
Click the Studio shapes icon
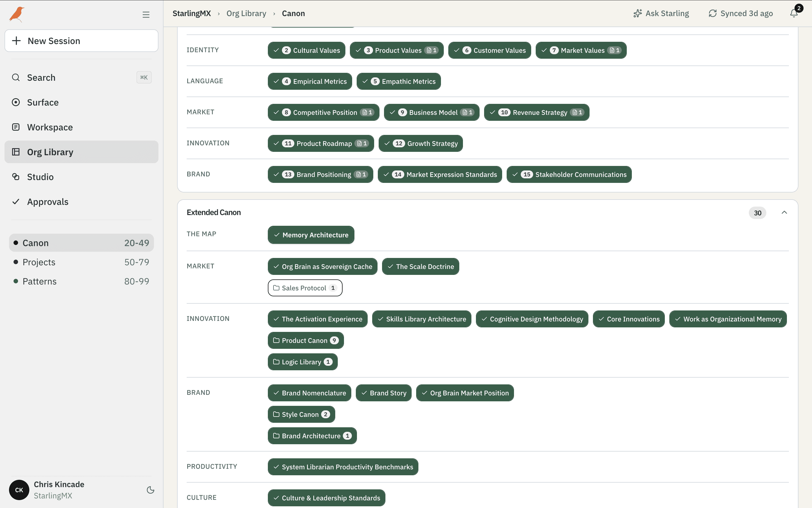[16, 177]
